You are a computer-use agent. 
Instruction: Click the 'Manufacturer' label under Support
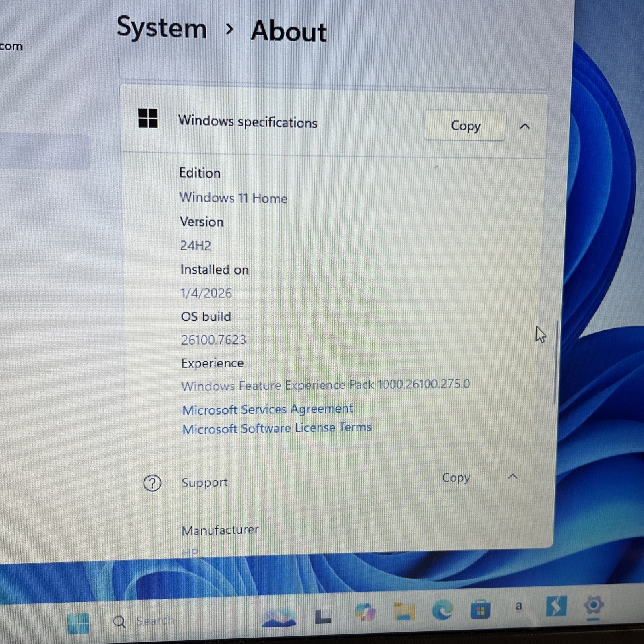point(220,530)
